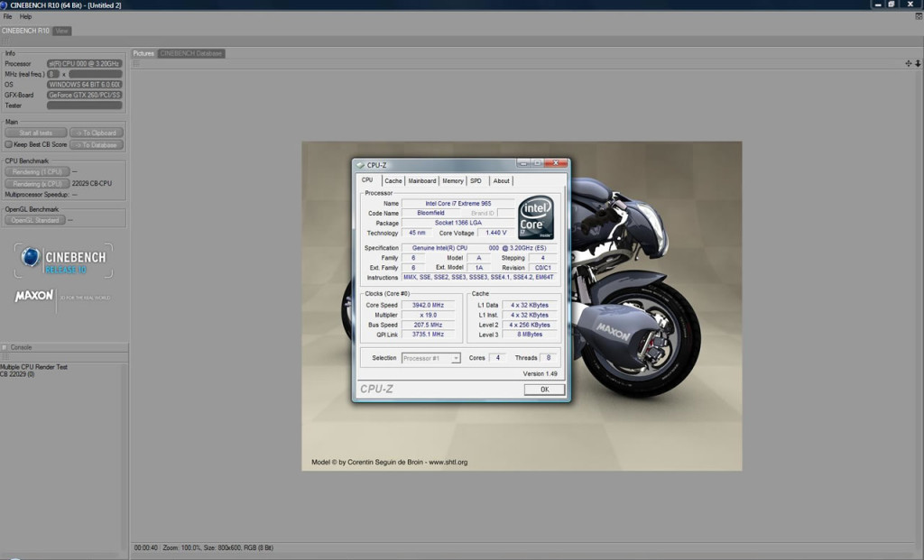Click the CINEBENCH app icon in title bar
Screen dimensions: 924x560
click(5, 5)
